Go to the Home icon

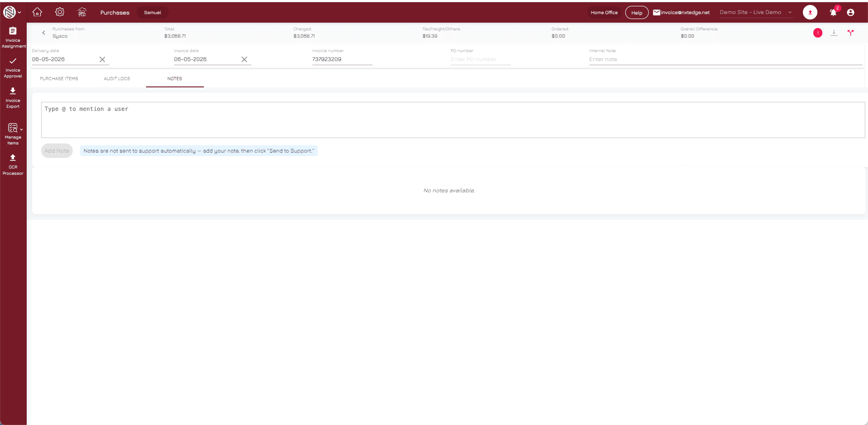click(38, 12)
